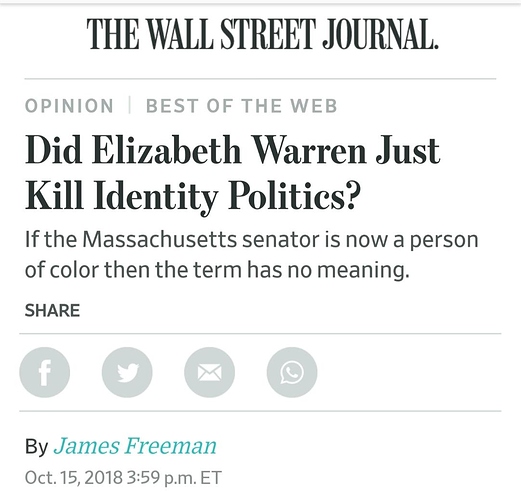Click subheading line 'of color then the term'

point(217,269)
